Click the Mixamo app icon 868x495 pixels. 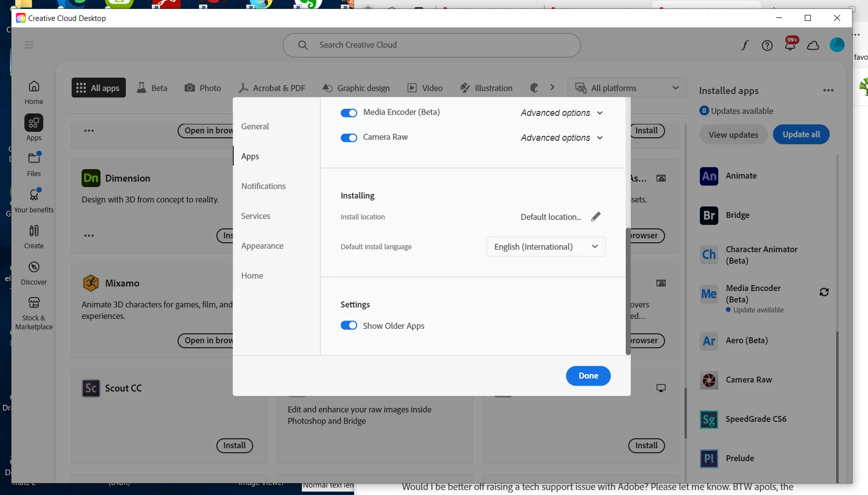pyautogui.click(x=91, y=283)
